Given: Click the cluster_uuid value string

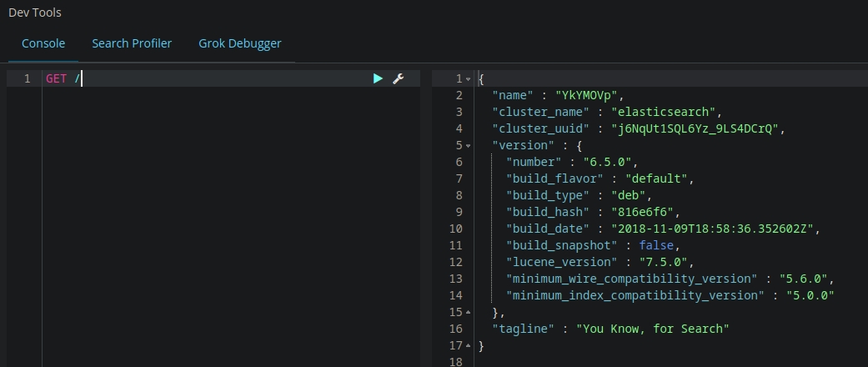Looking at the screenshot, I should (691, 128).
